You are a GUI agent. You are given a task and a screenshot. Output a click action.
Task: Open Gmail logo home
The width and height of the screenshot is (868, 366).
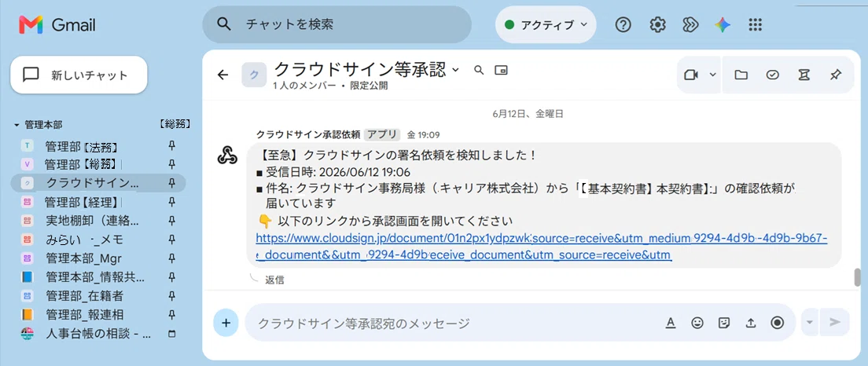(57, 24)
